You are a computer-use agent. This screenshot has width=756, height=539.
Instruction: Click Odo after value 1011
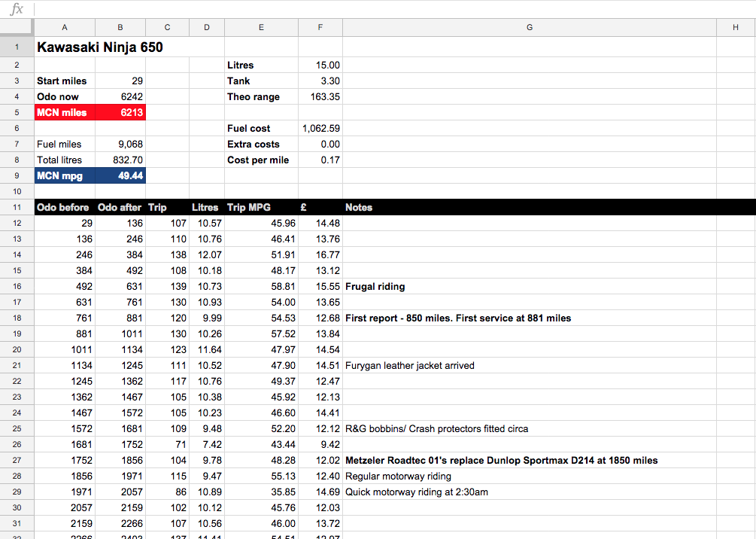(x=120, y=334)
